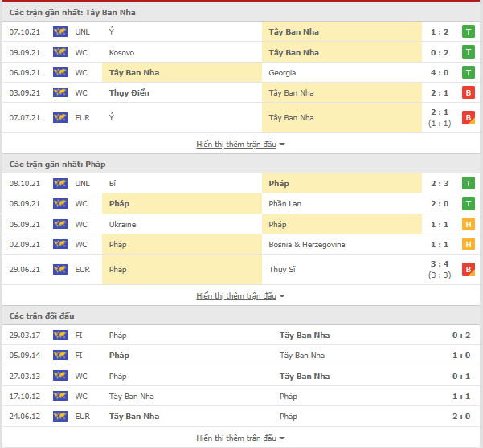483x448 pixels.
Task: Click the heading Các trận đối đầu
Action: click(x=42, y=316)
